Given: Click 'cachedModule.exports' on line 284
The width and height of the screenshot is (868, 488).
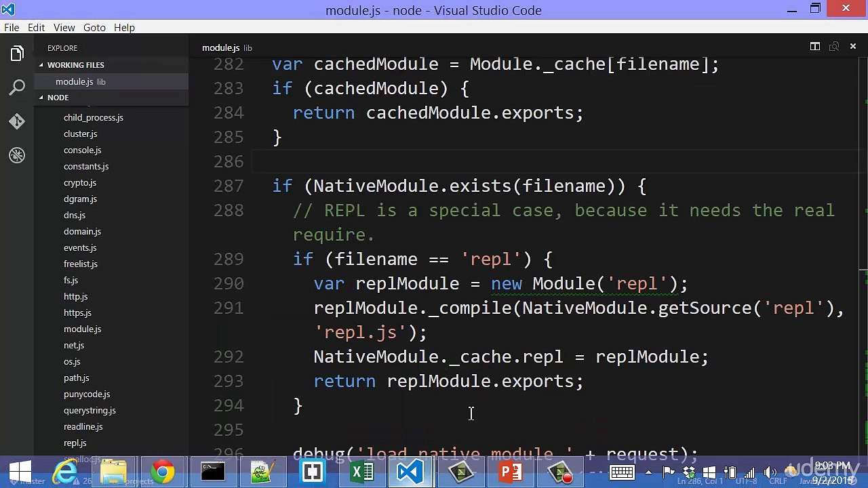Looking at the screenshot, I should [x=470, y=113].
